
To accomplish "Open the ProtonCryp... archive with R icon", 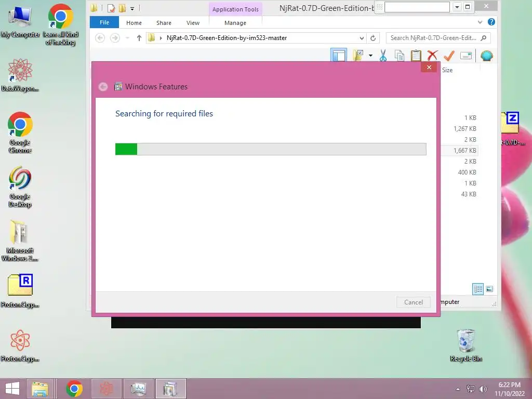I will pos(20,290).
